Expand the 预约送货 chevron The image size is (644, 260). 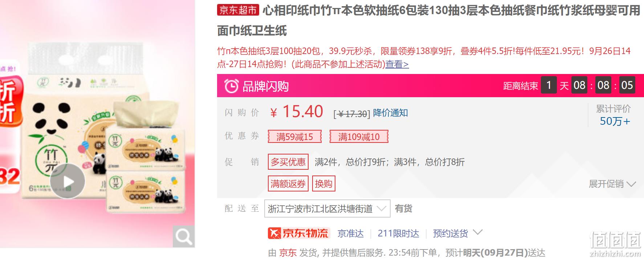(478, 232)
